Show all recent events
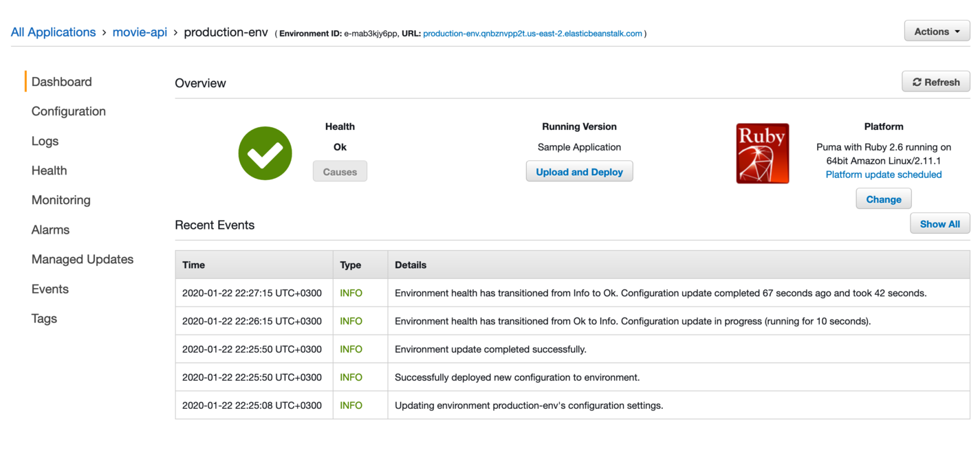This screenshot has width=980, height=455. (x=939, y=224)
